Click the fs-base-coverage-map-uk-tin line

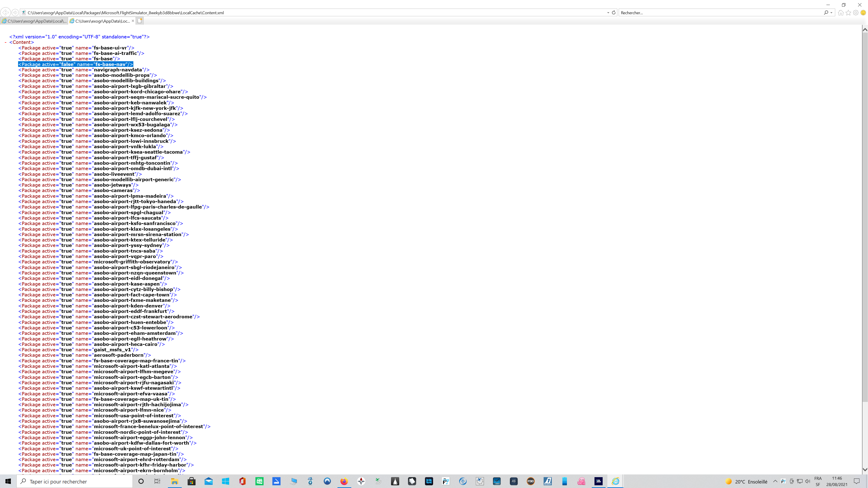97,399
